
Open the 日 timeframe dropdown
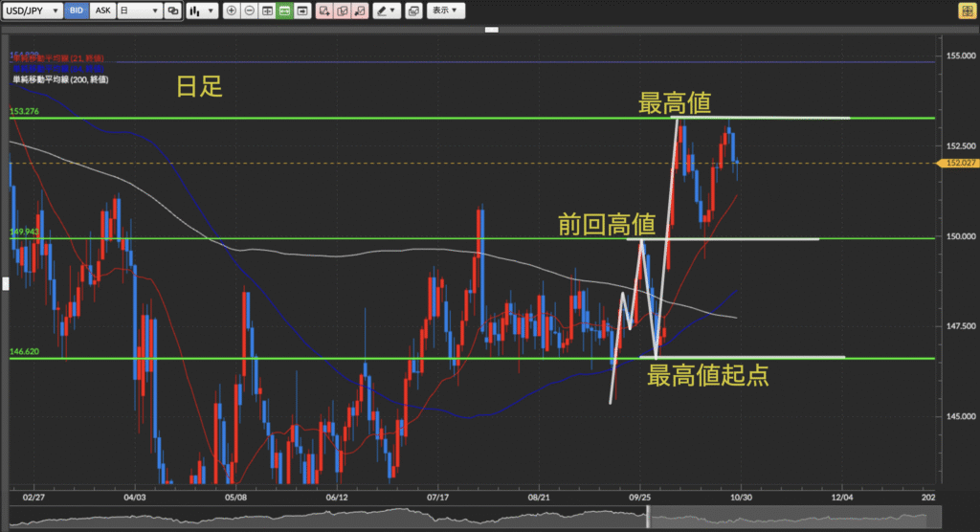click(141, 11)
